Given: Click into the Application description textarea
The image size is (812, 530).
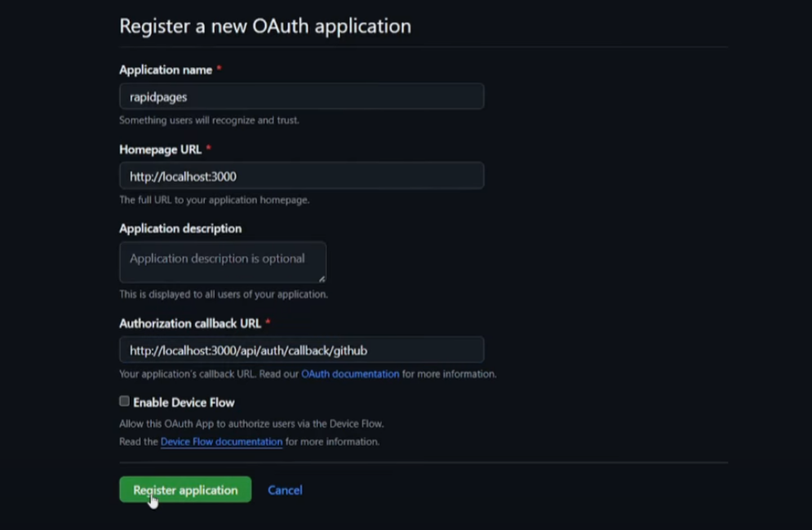Looking at the screenshot, I should pos(222,262).
